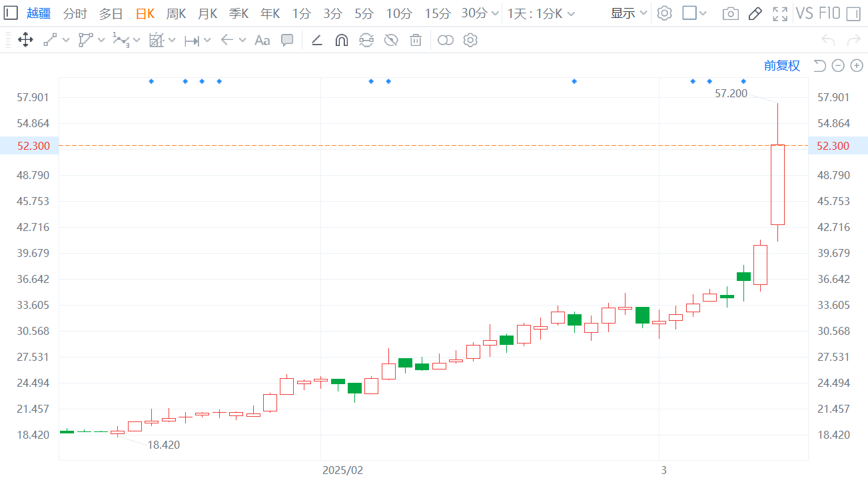Expand the polygon tool dropdown arrow
Viewport: 868px width, 484px height.
pos(101,41)
